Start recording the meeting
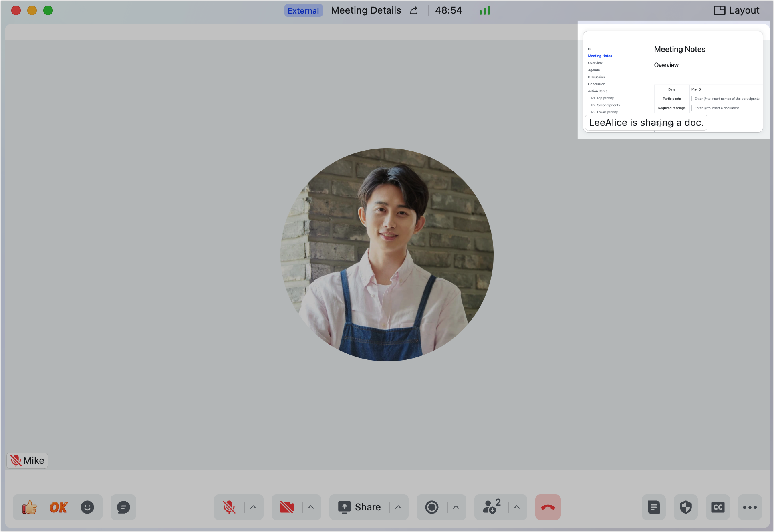Screen dimensions: 774x532 (432, 507)
